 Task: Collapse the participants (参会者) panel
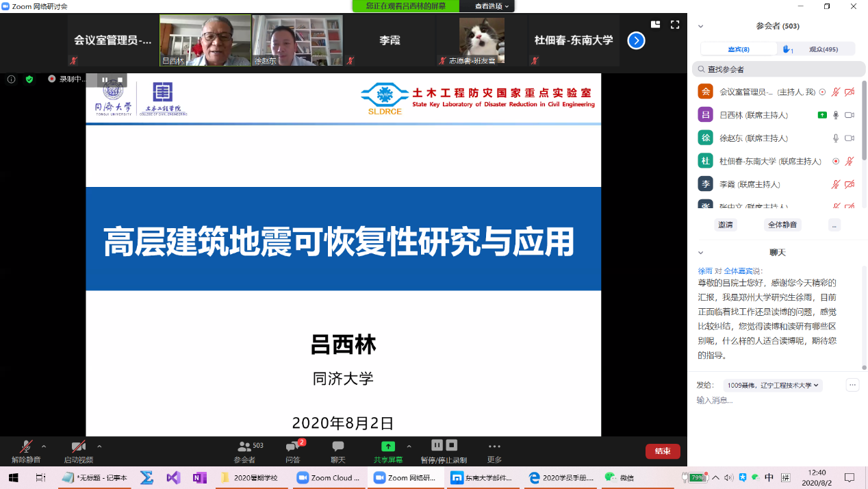tap(700, 26)
